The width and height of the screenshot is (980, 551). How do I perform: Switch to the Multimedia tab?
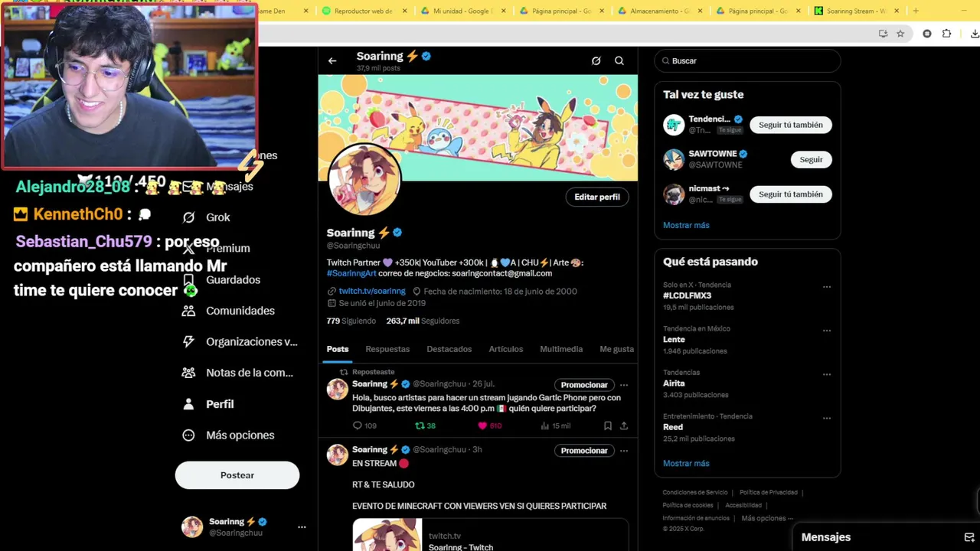tap(561, 349)
